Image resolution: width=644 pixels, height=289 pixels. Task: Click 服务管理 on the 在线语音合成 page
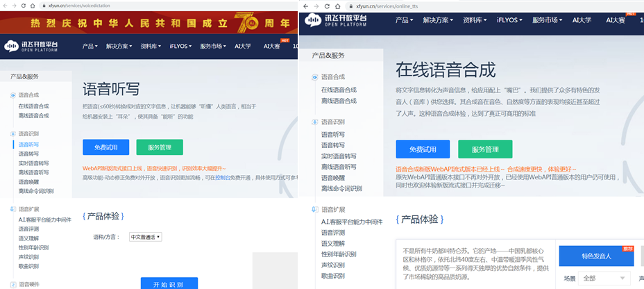[x=486, y=149]
